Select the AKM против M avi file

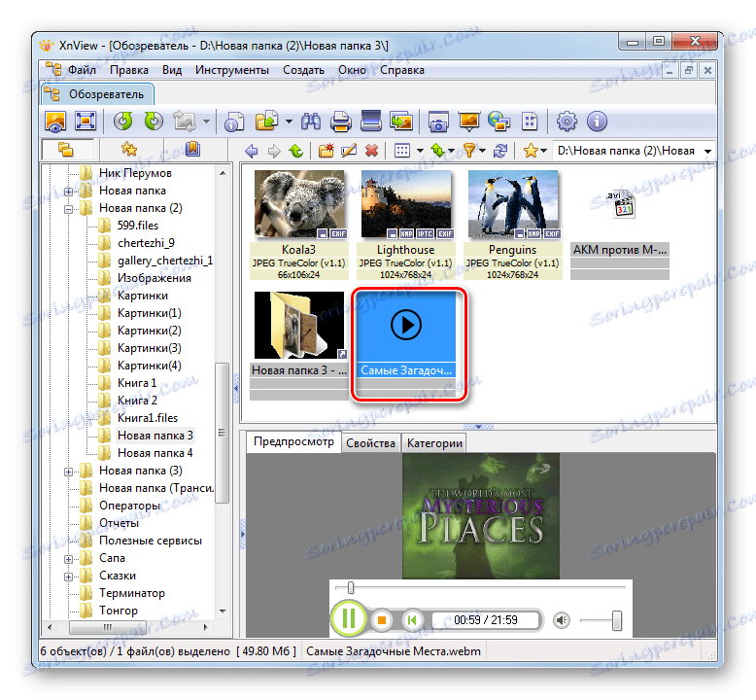[x=620, y=225]
